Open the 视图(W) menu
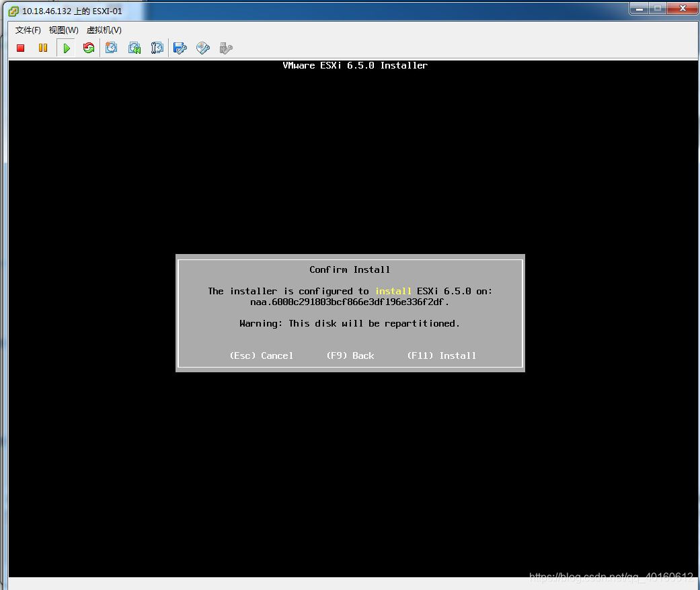Screen dimensions: 700x590 [x=63, y=30]
